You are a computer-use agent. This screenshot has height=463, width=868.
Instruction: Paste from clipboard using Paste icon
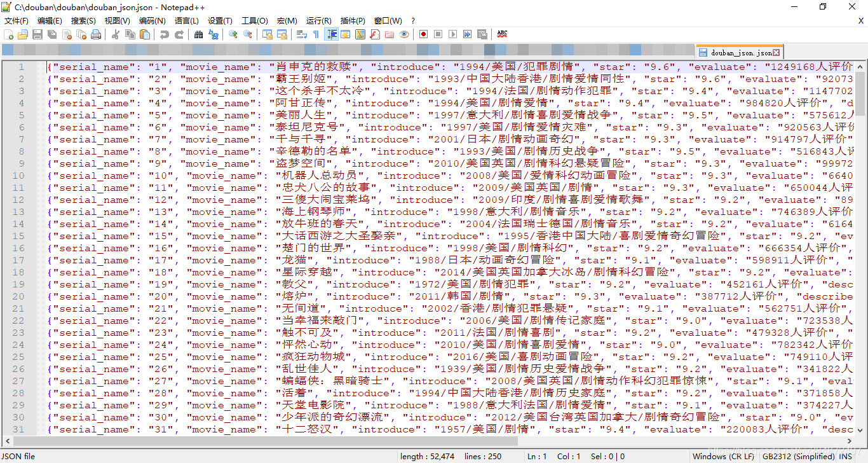click(x=145, y=34)
